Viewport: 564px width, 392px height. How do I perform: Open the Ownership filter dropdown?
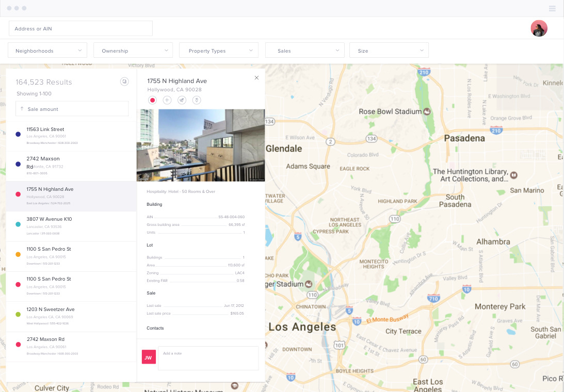(133, 51)
